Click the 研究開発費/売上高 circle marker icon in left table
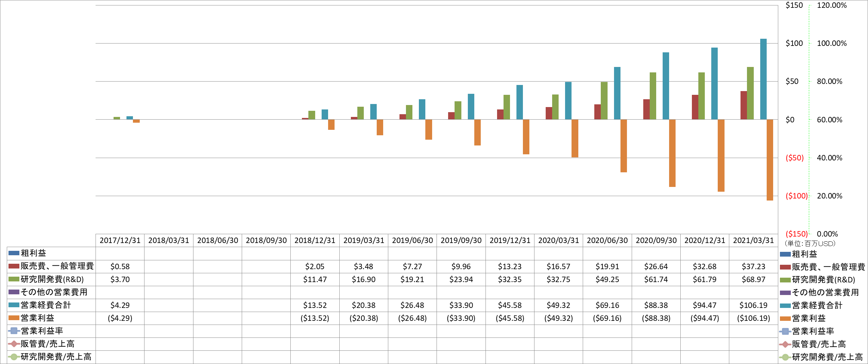This screenshot has height=364, width=868. coord(14,357)
